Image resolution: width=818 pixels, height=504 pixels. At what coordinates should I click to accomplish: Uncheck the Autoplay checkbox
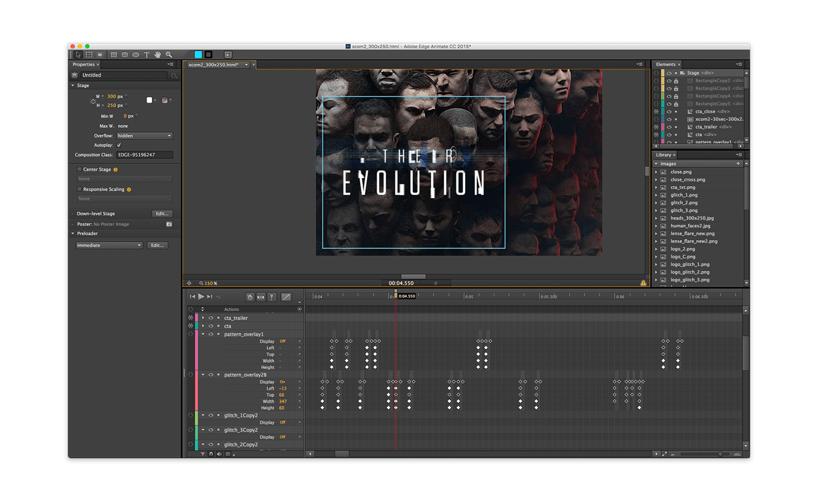(119, 145)
